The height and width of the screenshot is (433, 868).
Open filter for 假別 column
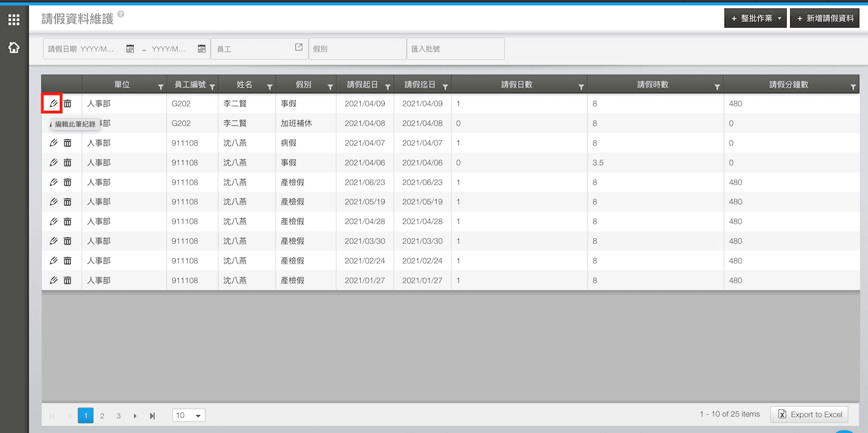click(x=330, y=87)
